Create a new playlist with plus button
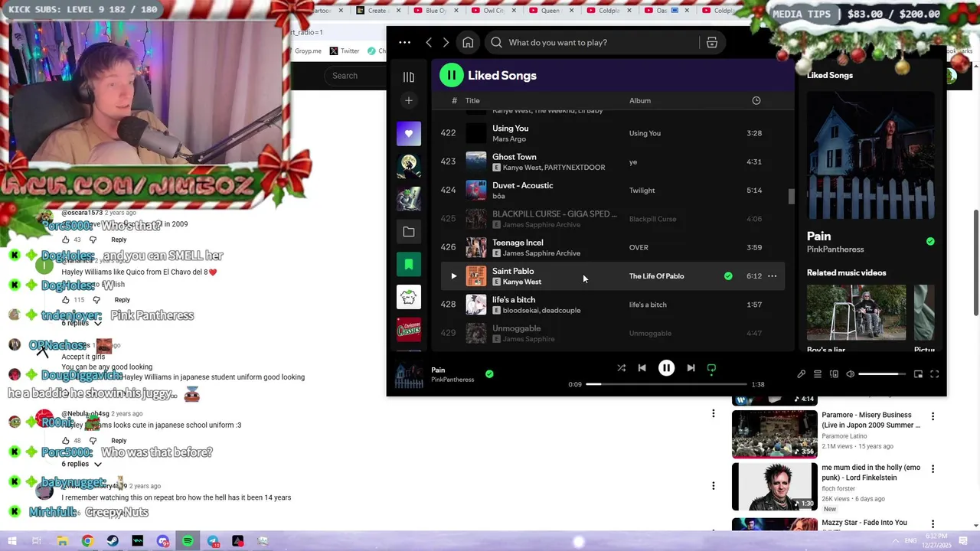 pyautogui.click(x=409, y=100)
